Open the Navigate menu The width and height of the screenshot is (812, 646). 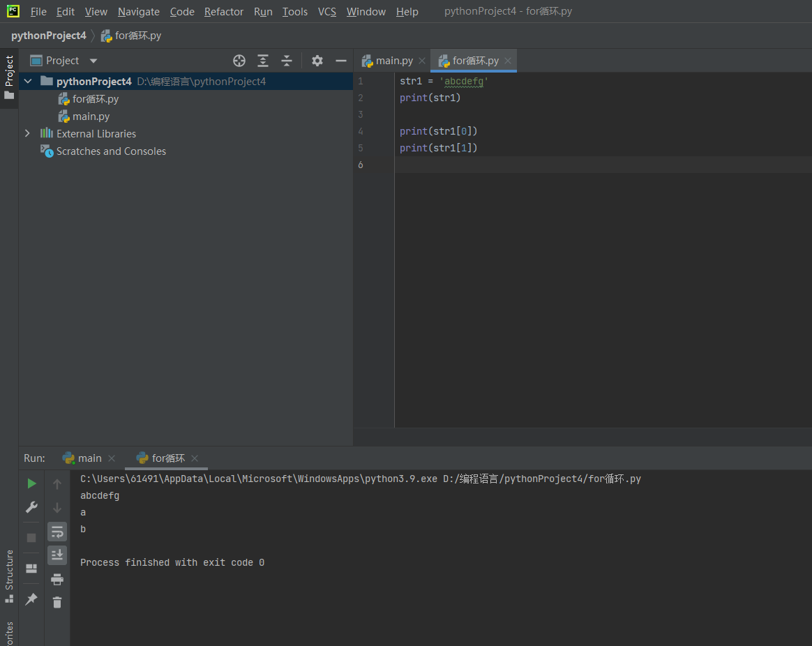point(138,11)
